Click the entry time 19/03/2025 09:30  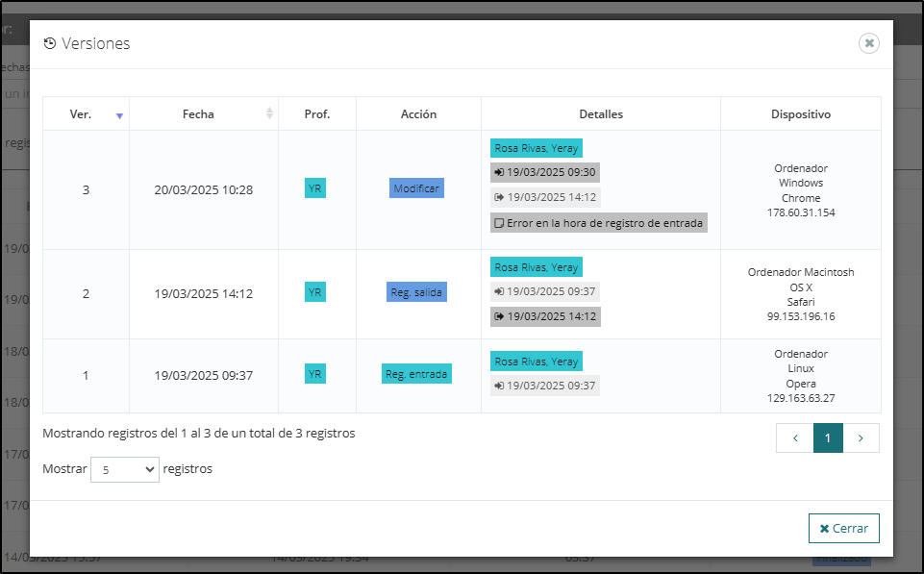tap(545, 173)
